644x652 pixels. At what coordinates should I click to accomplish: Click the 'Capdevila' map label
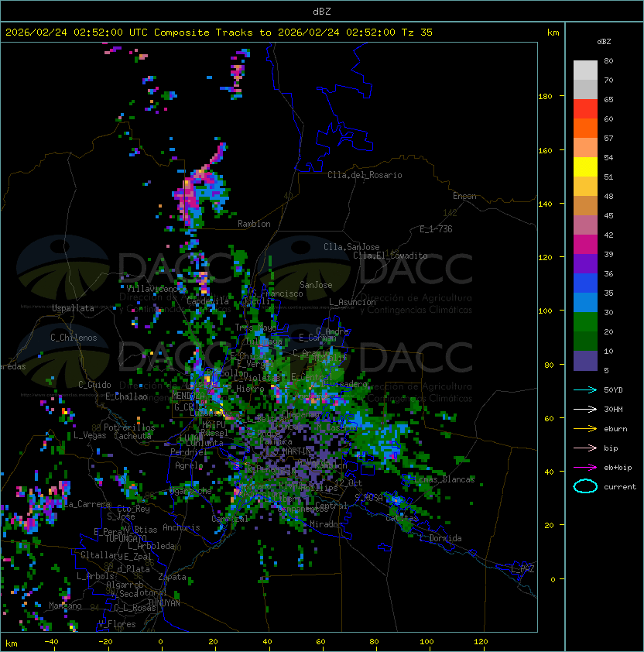208,301
